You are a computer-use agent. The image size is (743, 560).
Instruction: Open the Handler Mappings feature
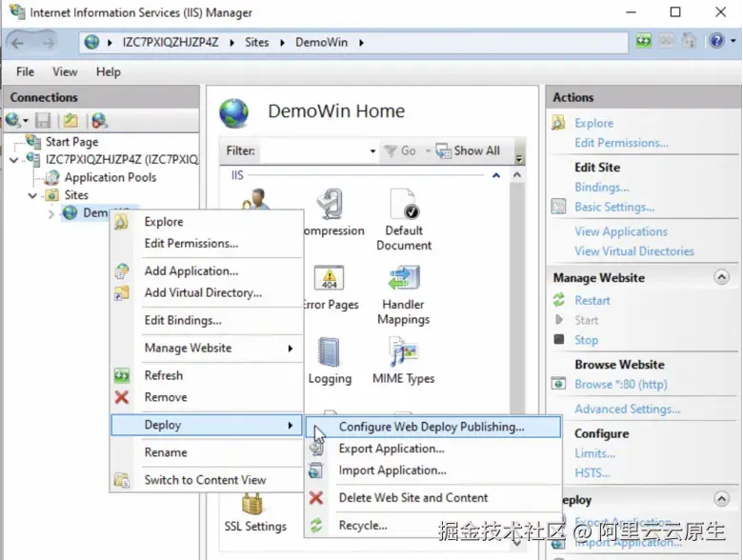[404, 294]
